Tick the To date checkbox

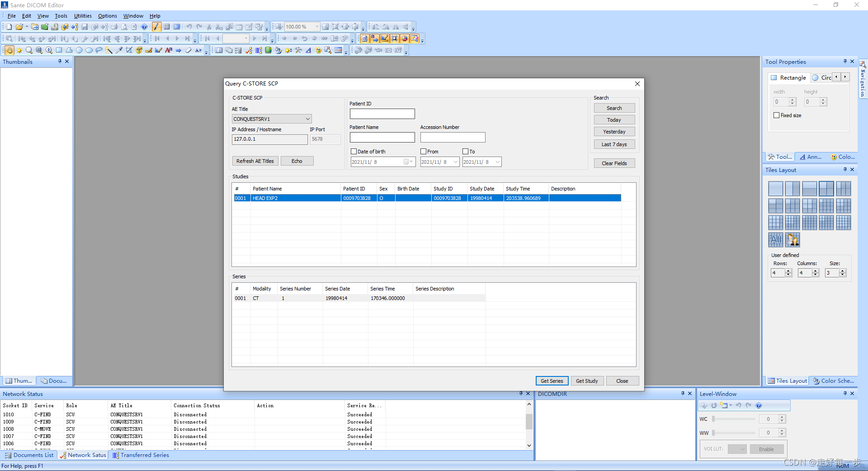(x=465, y=152)
